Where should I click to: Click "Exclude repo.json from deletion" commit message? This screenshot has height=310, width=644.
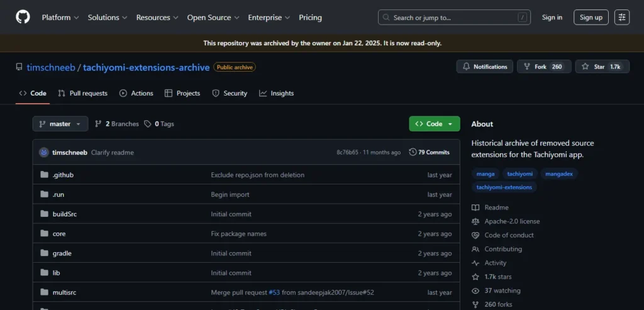click(257, 175)
